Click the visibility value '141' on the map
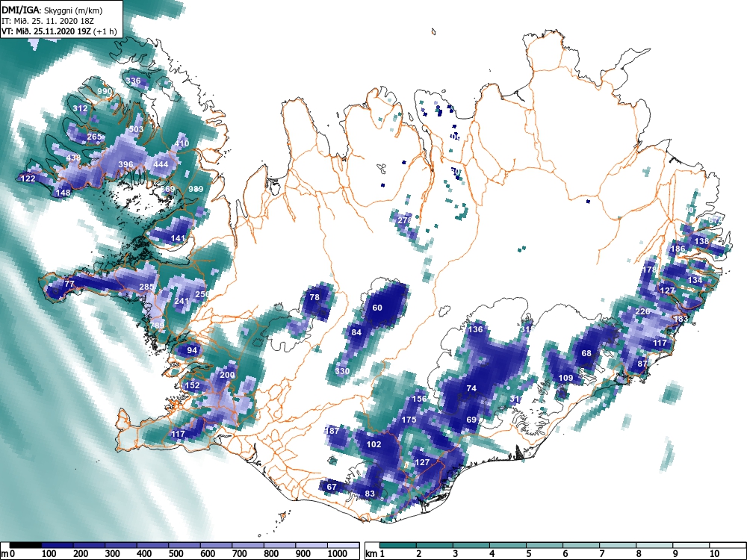The height and width of the screenshot is (560, 747). [178, 238]
